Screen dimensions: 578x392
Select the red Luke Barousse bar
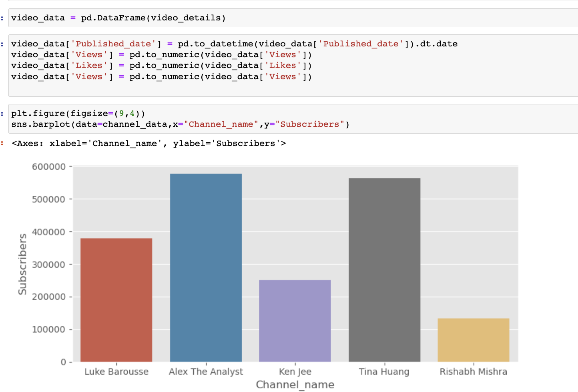(x=116, y=300)
